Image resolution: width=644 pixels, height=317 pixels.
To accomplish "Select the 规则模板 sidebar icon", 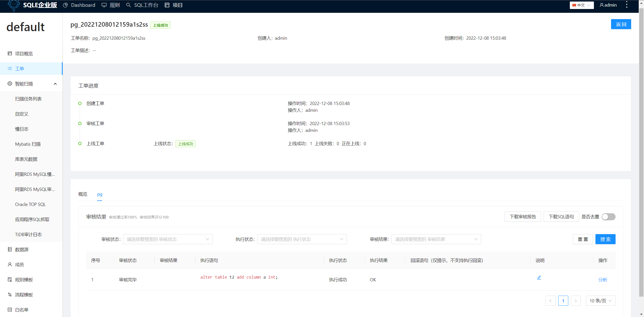I will click(x=10, y=279).
